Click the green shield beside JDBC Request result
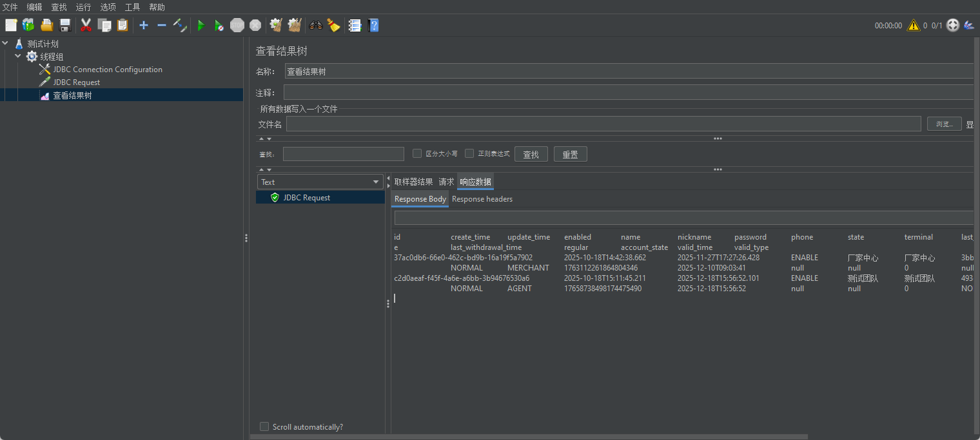 click(275, 198)
